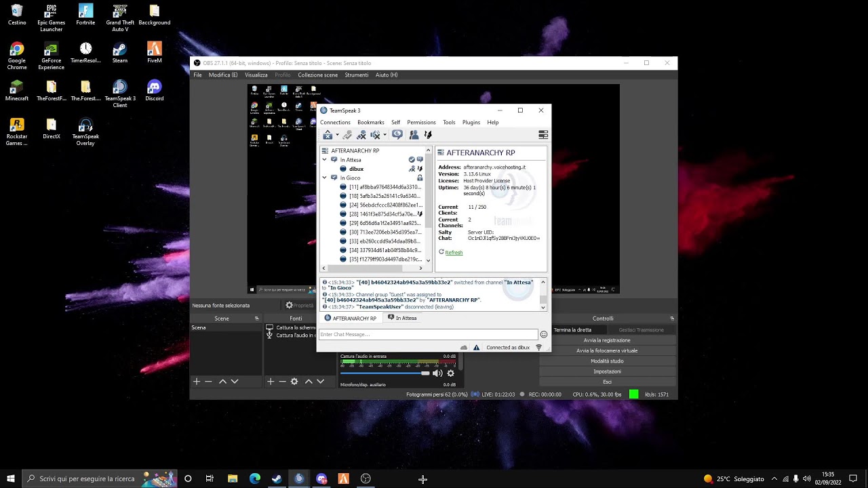
Task: Click the TeamSpeak connect toolbar icon
Action: (328, 135)
